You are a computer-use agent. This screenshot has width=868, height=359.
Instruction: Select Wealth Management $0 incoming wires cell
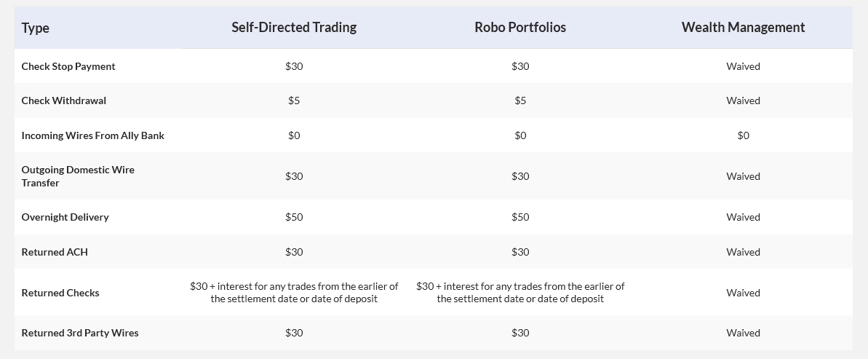(x=743, y=135)
